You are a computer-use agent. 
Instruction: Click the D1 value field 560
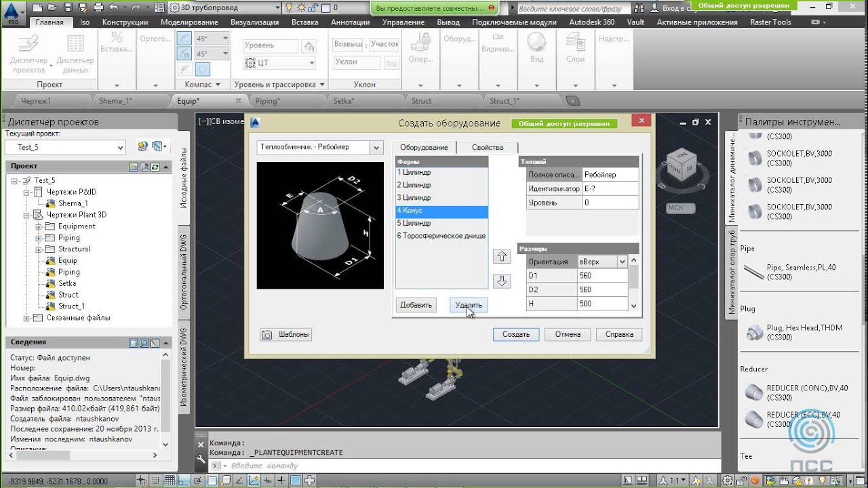click(x=602, y=276)
